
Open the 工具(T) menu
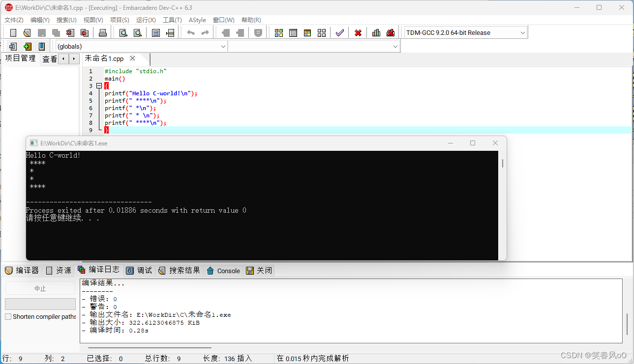click(172, 20)
